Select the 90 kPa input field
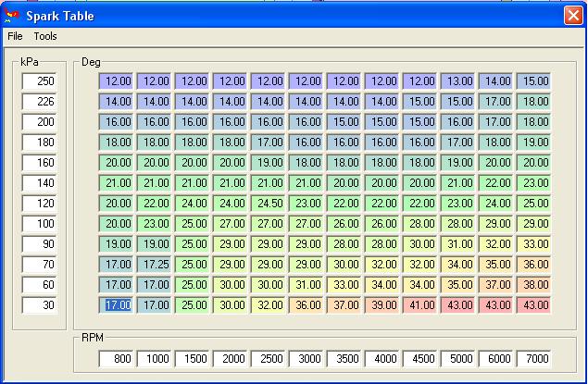This screenshot has width=588, height=384. click(x=39, y=244)
